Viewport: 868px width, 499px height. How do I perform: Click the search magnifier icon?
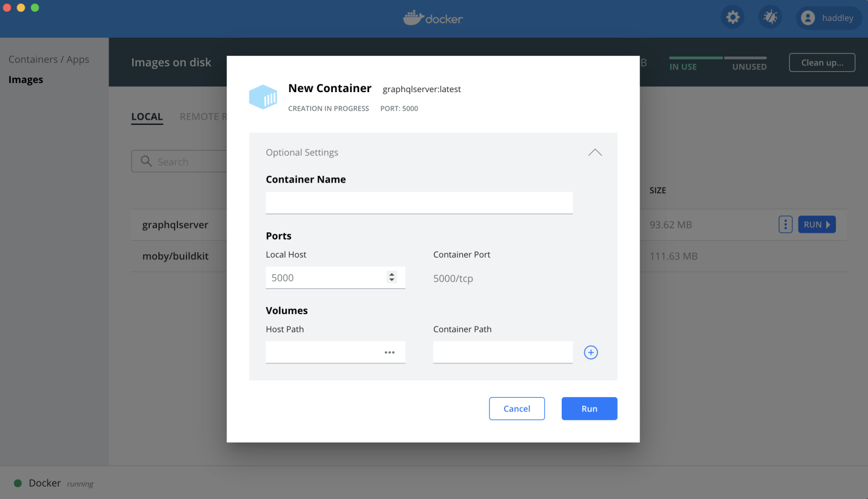pyautogui.click(x=146, y=162)
